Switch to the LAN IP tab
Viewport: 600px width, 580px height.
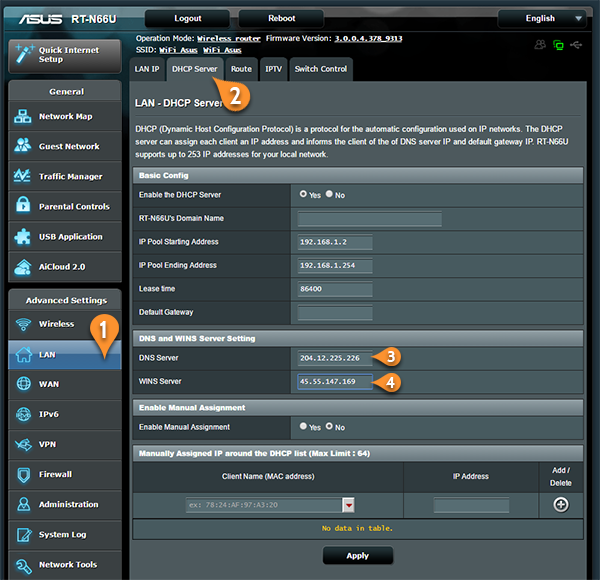pos(147,69)
